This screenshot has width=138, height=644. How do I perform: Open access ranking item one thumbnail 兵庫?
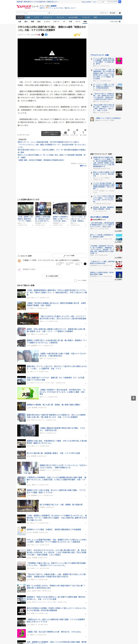(x=119, y=61)
